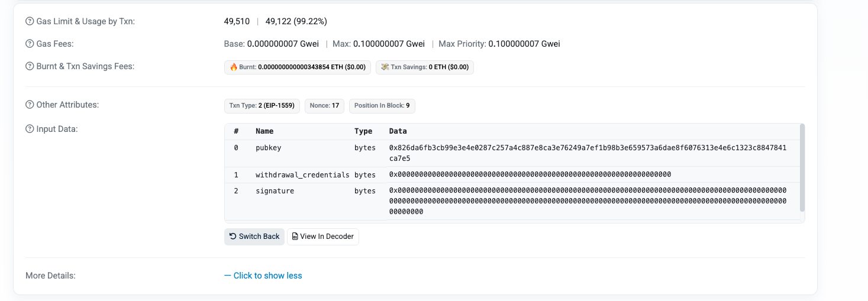The image size is (868, 301).
Task: Click bytes type in signature row
Action: tap(365, 191)
